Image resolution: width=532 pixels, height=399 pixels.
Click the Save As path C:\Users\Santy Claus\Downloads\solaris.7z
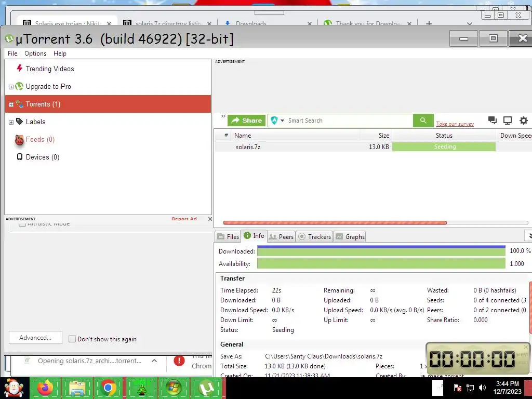323,356
